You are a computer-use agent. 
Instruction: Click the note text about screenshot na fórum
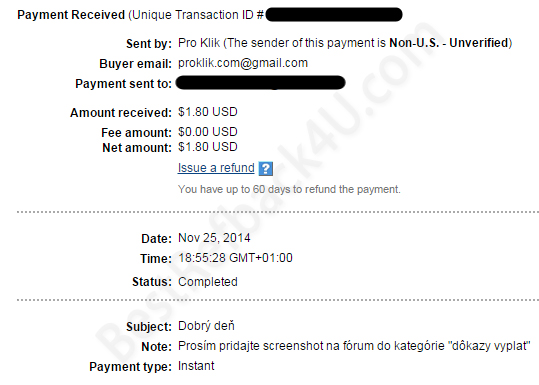[354, 346]
